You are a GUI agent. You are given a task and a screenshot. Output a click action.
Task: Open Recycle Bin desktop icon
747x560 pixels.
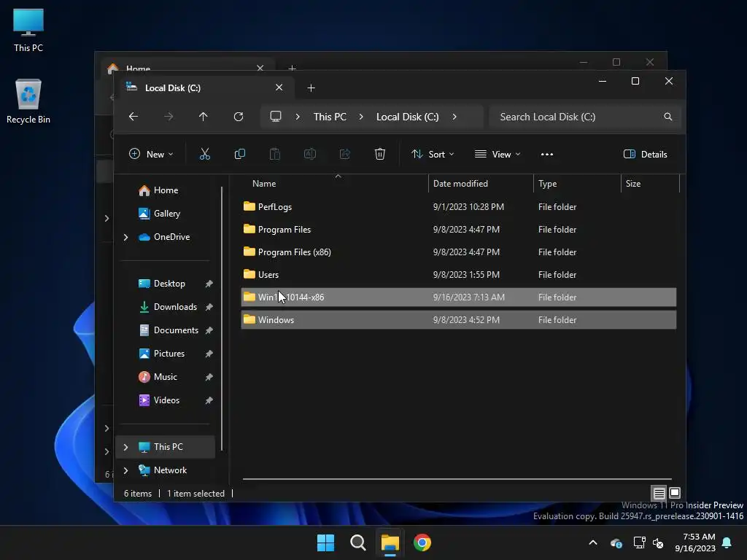(28, 101)
